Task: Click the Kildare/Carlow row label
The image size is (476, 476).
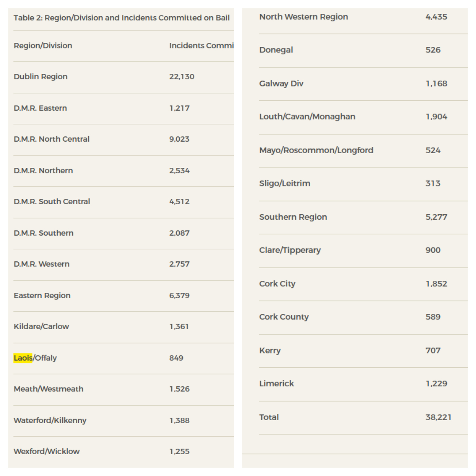Action: [41, 326]
